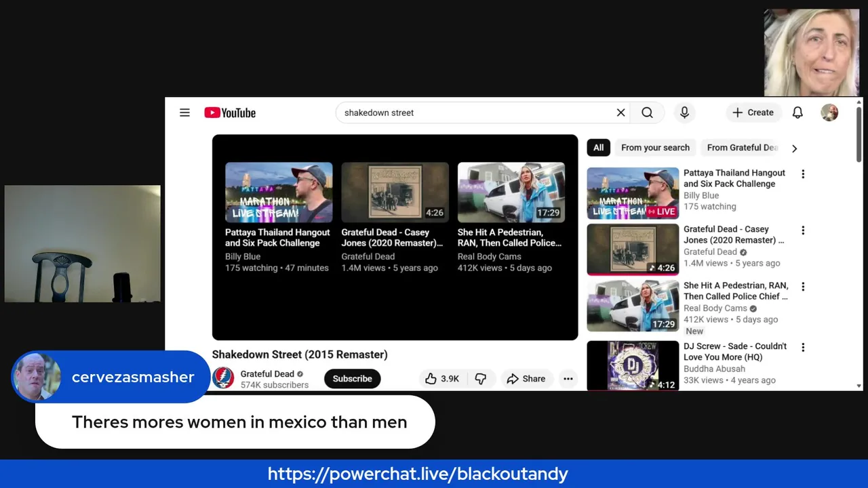
Task: Select the All filter chip
Action: 598,148
